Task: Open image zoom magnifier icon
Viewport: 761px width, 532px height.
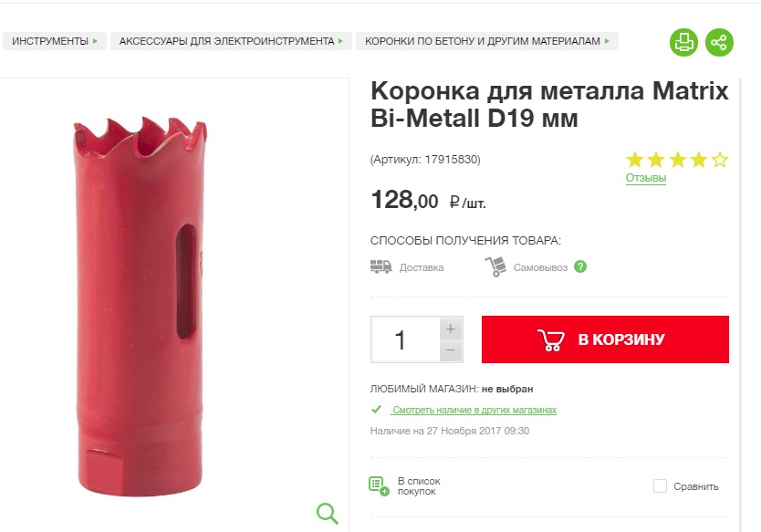Action: pos(328,513)
